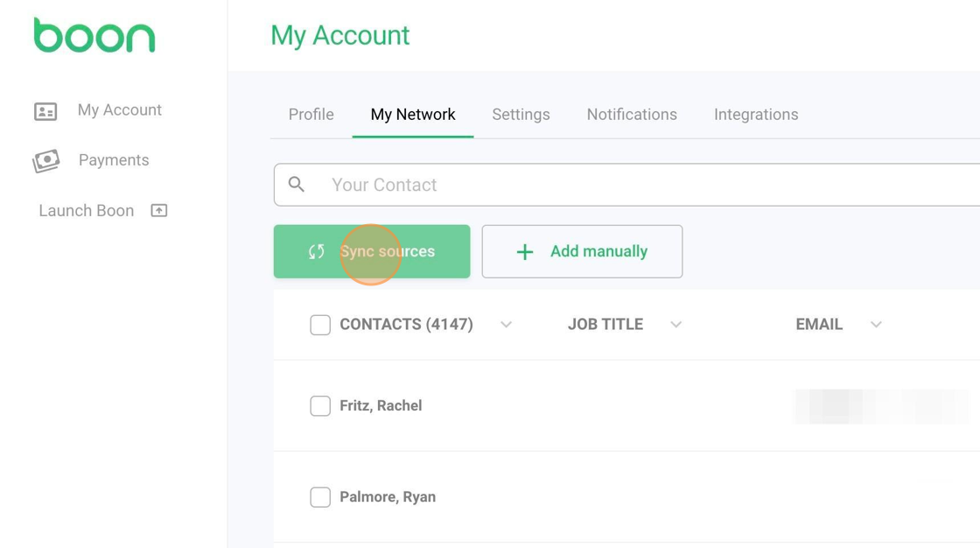Click the Payments cash icon
The image size is (980, 548).
pos(46,161)
